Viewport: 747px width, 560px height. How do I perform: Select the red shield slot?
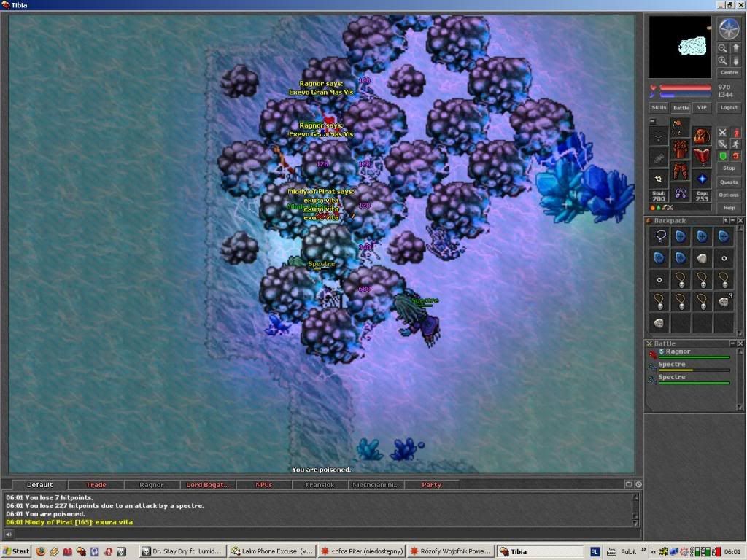tap(702, 157)
